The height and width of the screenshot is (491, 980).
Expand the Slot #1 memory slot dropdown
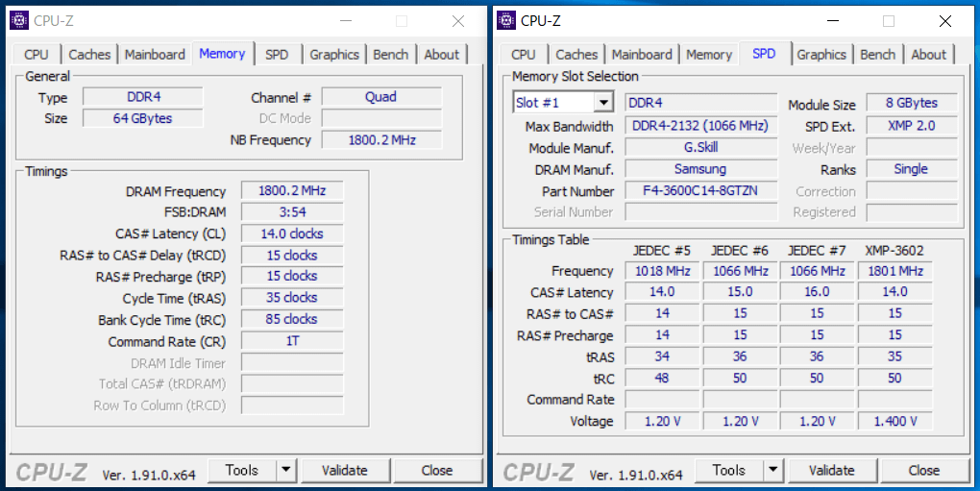[603, 103]
